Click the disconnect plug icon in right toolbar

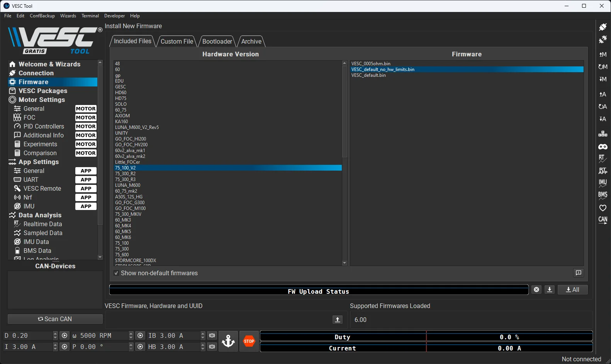[603, 40]
